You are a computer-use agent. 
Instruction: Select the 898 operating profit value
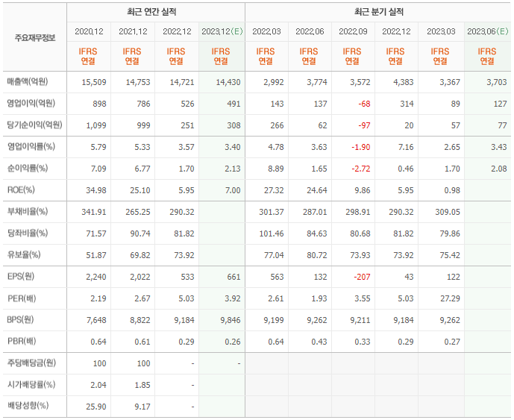[x=100, y=104]
